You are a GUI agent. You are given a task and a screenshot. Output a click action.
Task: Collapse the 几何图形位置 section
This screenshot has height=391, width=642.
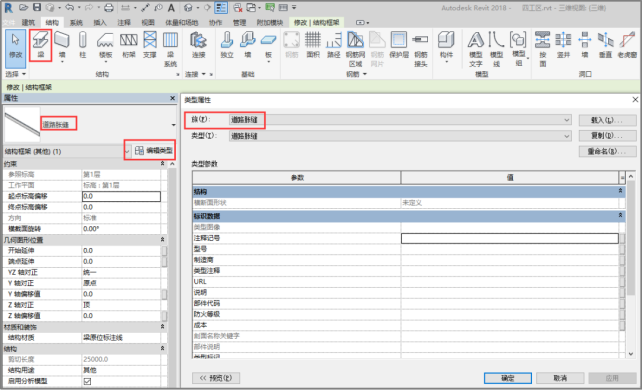tap(163, 240)
